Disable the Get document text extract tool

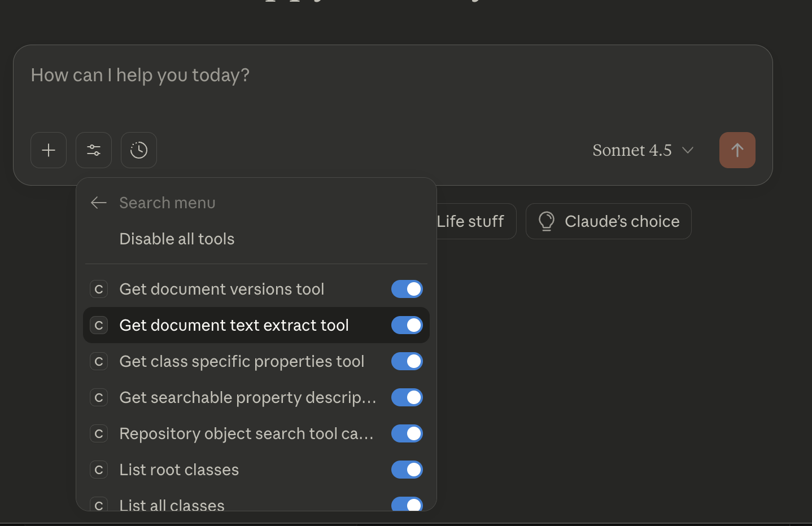point(407,325)
